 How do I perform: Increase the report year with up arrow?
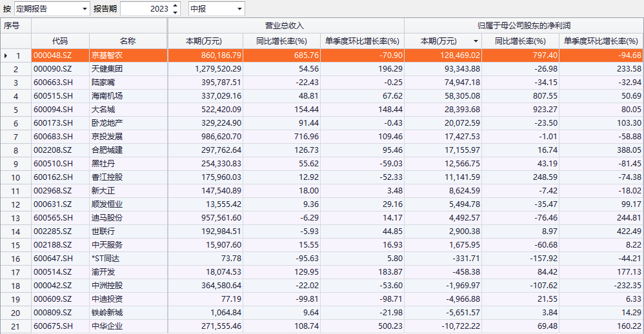tap(176, 6)
